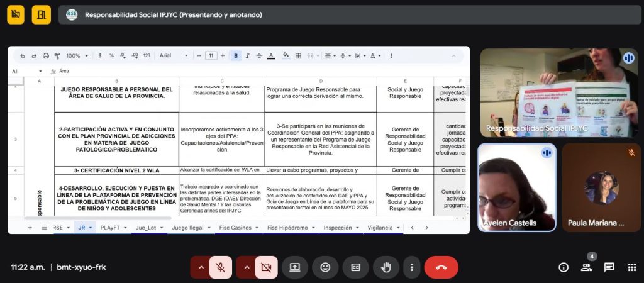The image size is (644, 283).
Task: Open the activities grid icon
Action: point(631,267)
